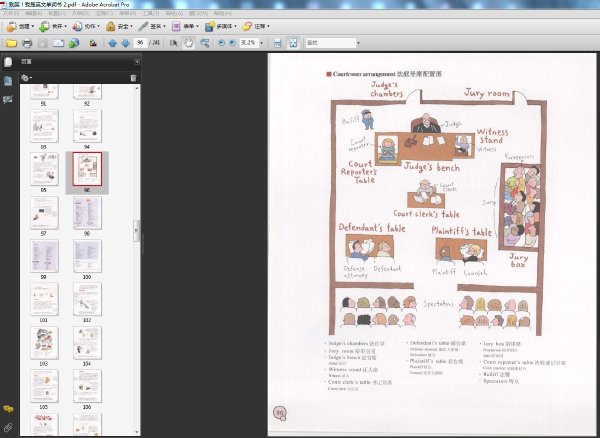This screenshot has height=438, width=600.
Task: Open the Comment toolbar menu
Action: coord(256,26)
